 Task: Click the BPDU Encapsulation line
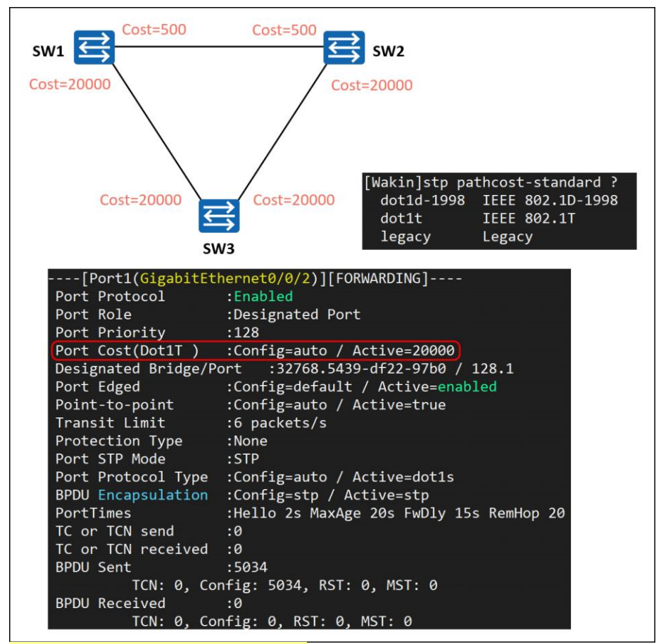pyautogui.click(x=242, y=495)
